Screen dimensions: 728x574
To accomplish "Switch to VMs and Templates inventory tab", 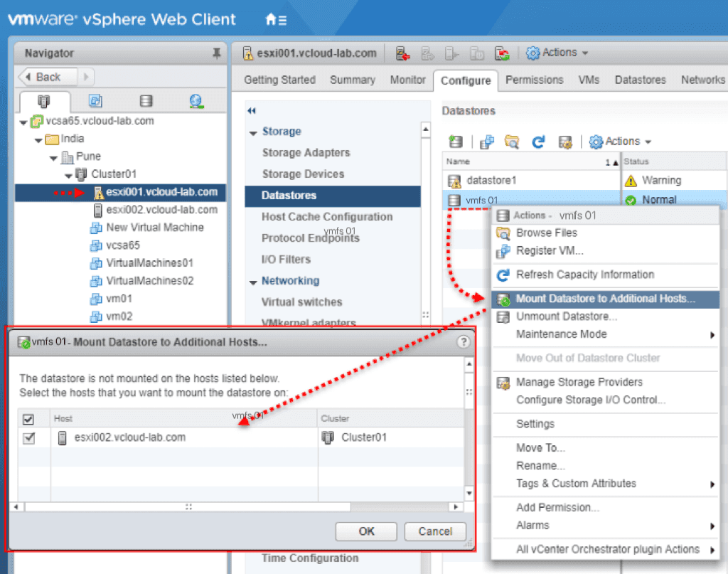I will (x=95, y=101).
